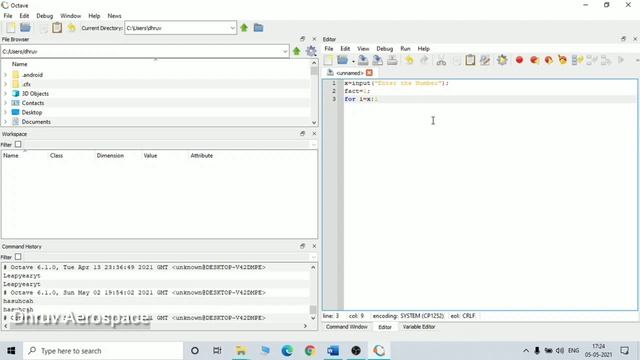The height and width of the screenshot is (360, 640).
Task: Undock the File Browser panel
Action: [x=302, y=39]
